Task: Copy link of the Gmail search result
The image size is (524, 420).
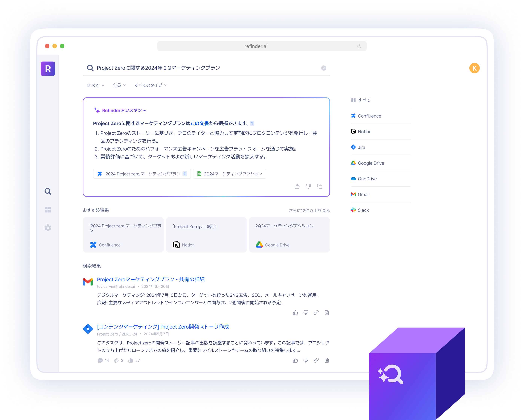Action: pos(316,313)
